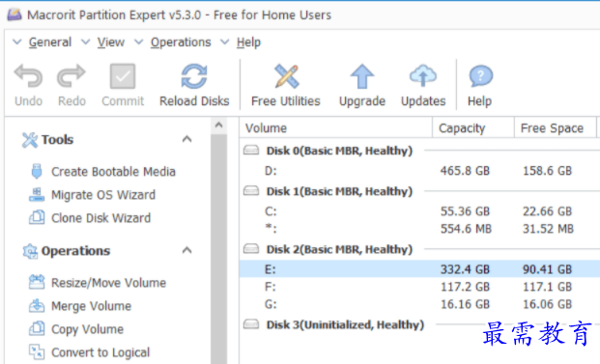
Task: Click the 31.52 MB free space value
Action: (549, 229)
